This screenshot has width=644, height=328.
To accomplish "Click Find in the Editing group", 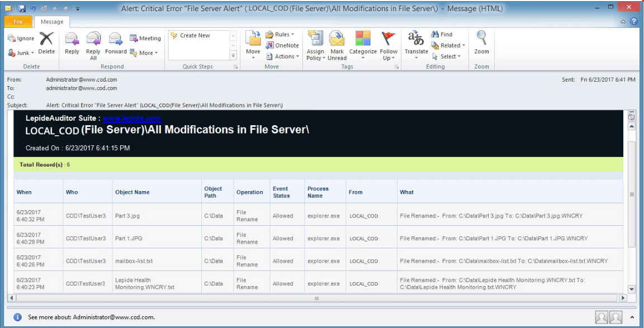I will click(442, 35).
